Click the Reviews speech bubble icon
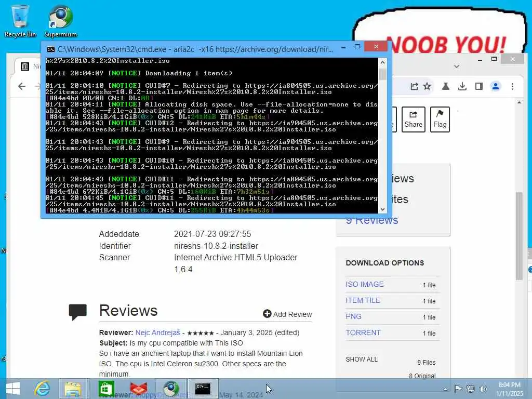This screenshot has width=532, height=399. tap(78, 312)
